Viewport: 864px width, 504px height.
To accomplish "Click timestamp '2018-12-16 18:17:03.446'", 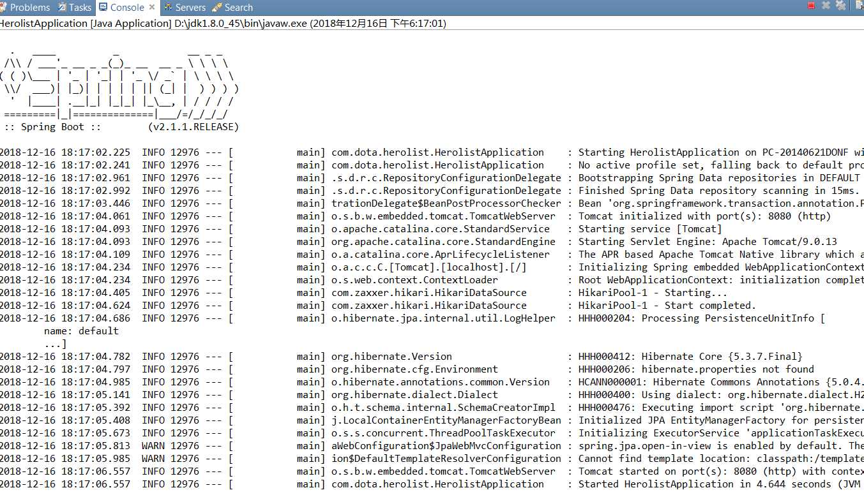I will 65,204.
